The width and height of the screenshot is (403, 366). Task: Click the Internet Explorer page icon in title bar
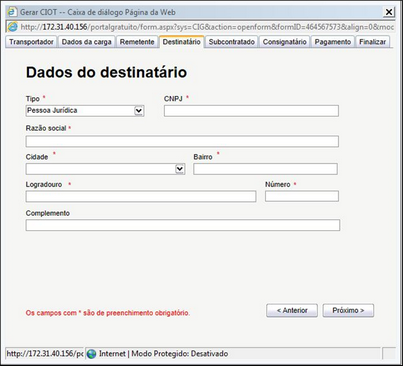tap(12, 12)
